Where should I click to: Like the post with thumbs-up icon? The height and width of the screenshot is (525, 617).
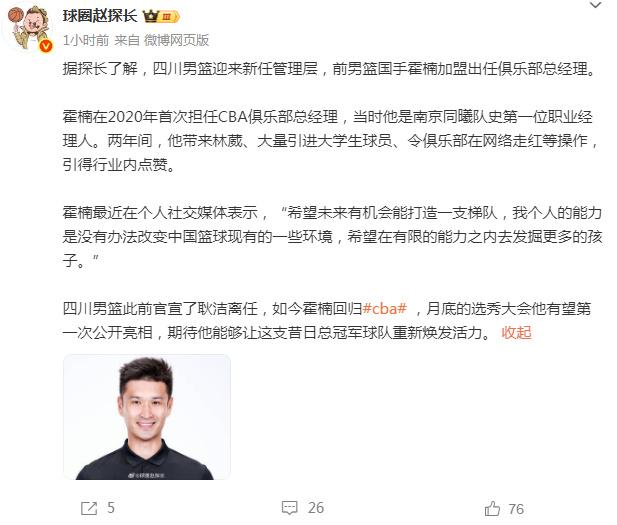tap(492, 508)
